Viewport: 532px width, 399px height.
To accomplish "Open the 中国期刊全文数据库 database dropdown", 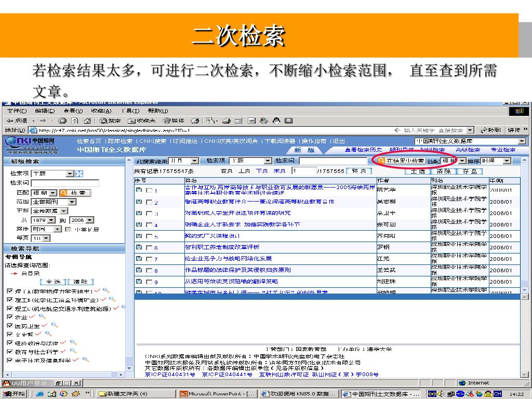I will coord(471,141).
